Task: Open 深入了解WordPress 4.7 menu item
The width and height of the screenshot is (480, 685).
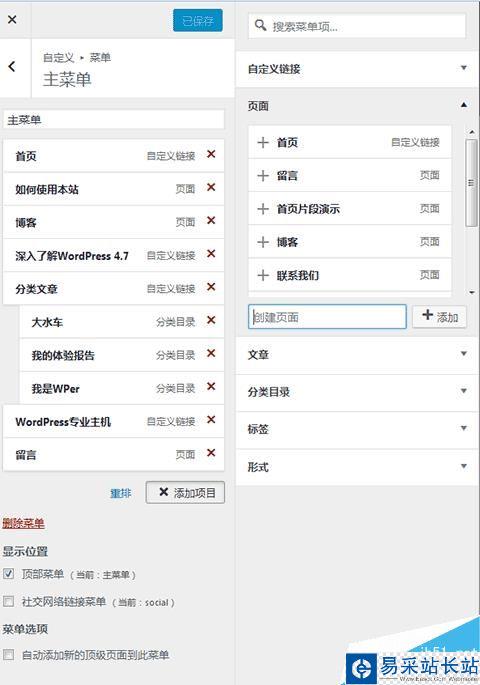Action: [x=114, y=256]
